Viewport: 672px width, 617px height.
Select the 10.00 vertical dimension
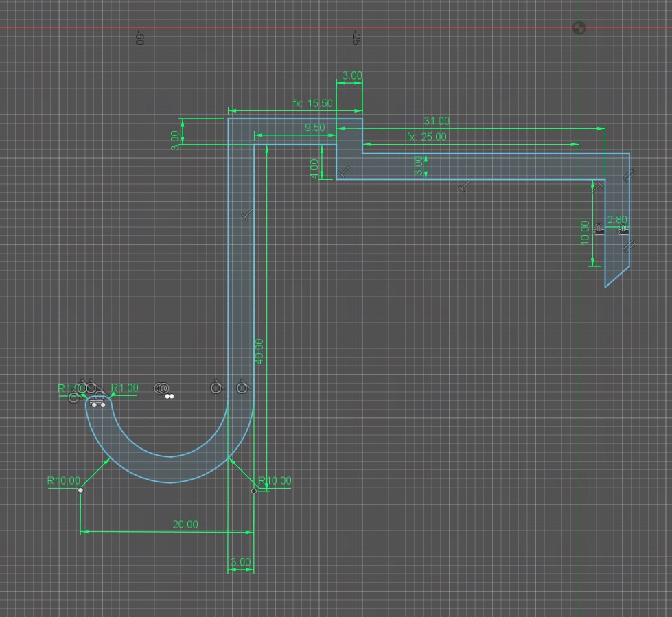(x=585, y=233)
